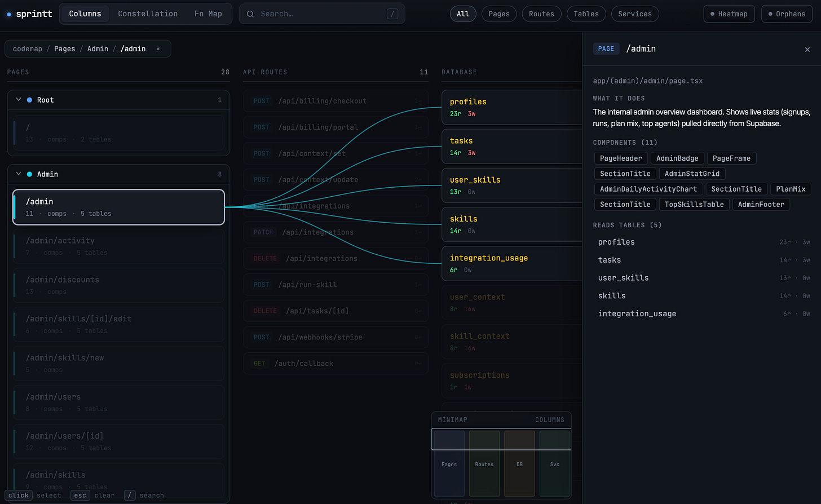Click the PlanMix component chip
This screenshot has height=504, width=821.
click(791, 189)
